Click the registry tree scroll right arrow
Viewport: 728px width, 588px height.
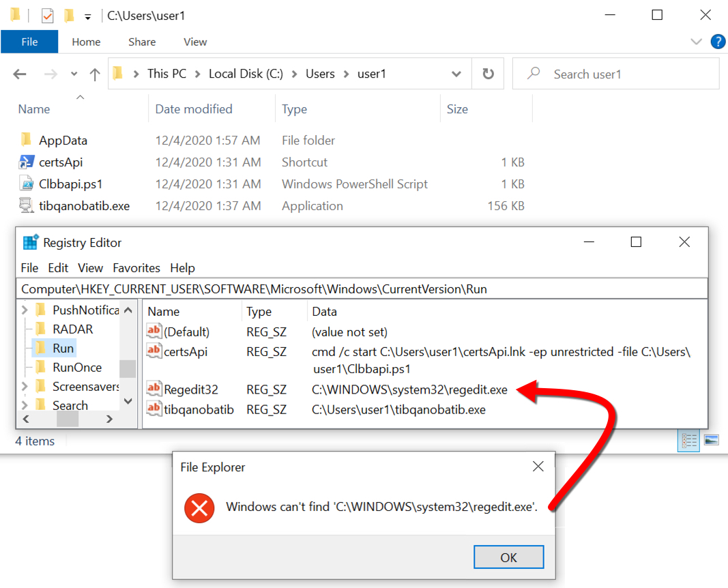coord(110,419)
